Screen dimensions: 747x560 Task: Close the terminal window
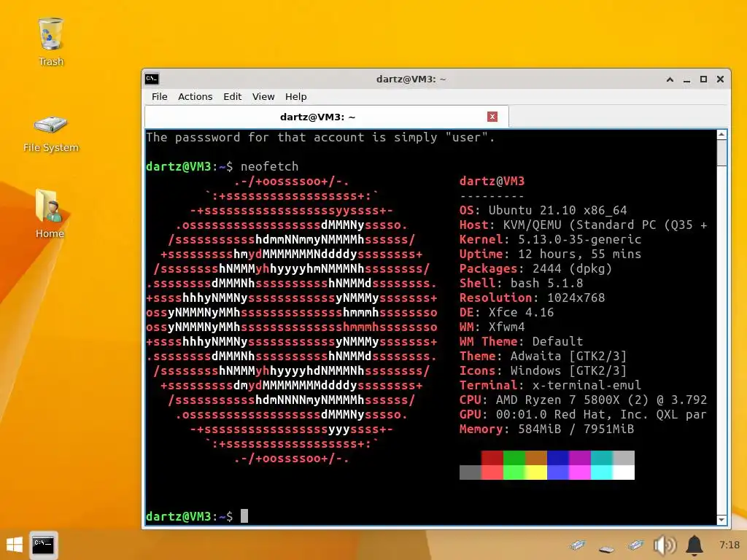pos(720,79)
